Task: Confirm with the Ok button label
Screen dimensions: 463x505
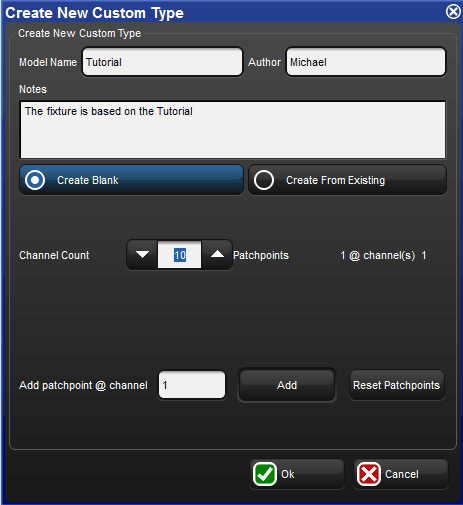Action: click(x=288, y=474)
